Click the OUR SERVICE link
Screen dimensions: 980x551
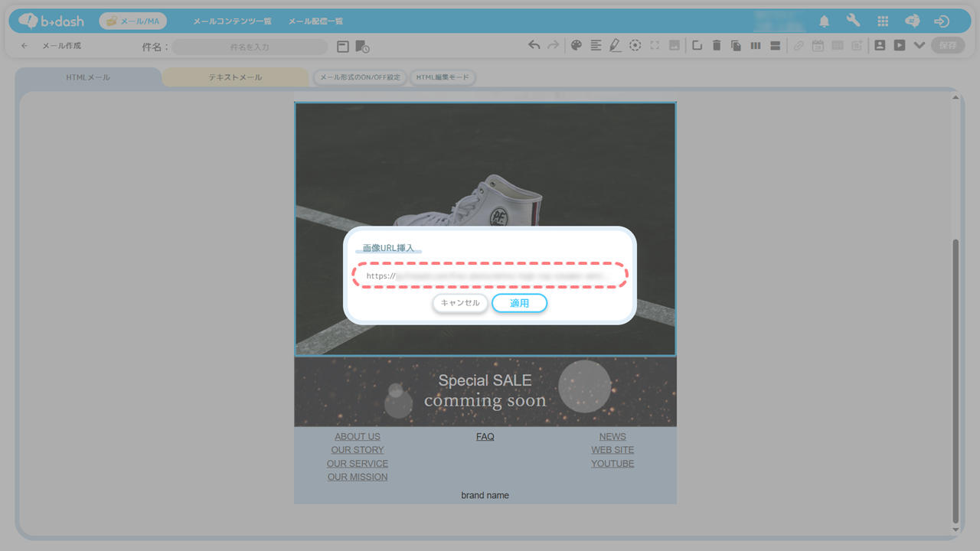pyautogui.click(x=358, y=464)
